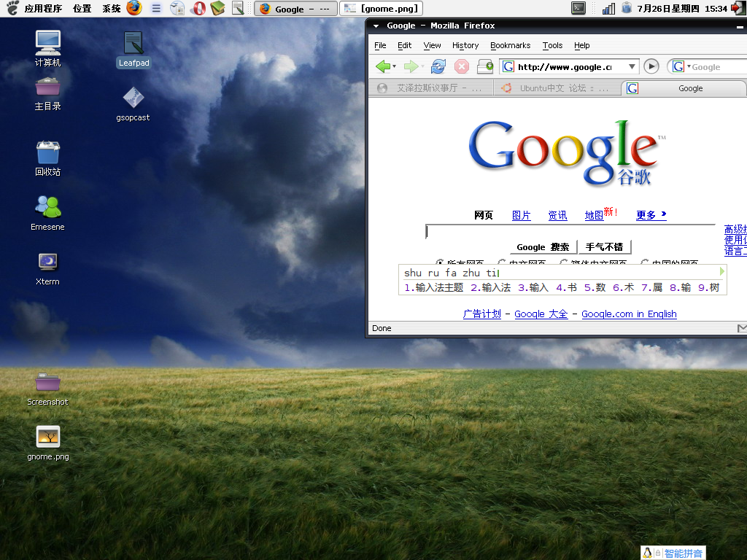Open the History menu in Firefox
This screenshot has height=560, width=747.
click(465, 45)
